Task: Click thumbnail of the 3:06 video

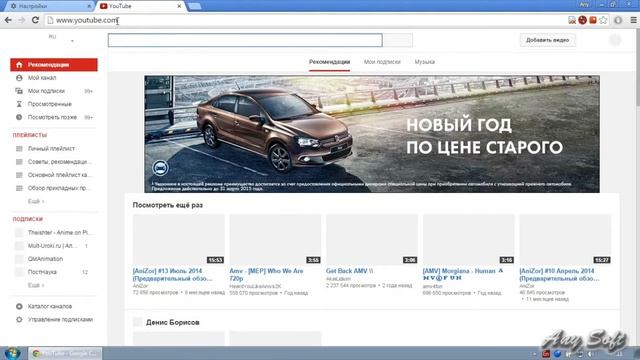Action: pos(372,240)
